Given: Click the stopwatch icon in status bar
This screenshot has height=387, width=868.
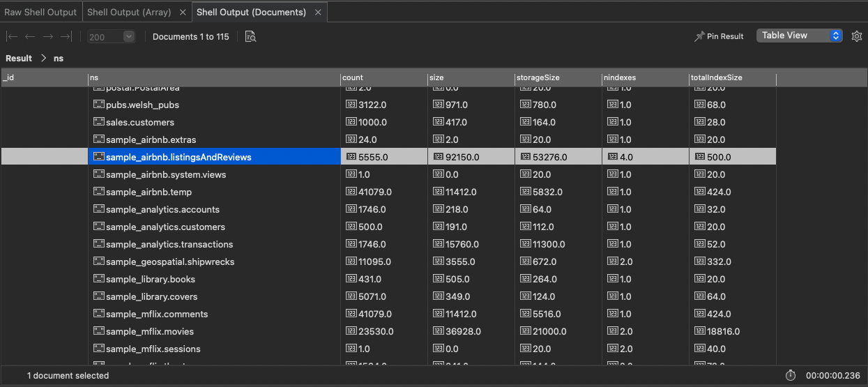Looking at the screenshot, I should coord(791,375).
